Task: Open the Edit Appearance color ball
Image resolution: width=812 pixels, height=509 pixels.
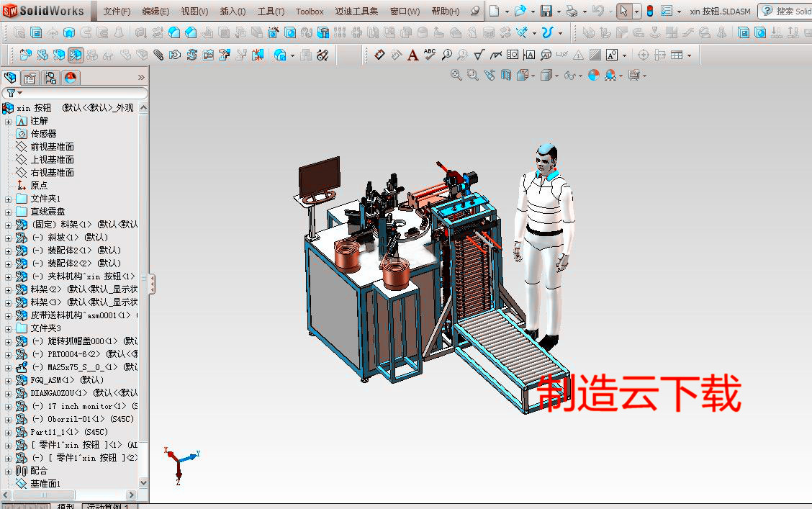Action: pyautogui.click(x=594, y=76)
